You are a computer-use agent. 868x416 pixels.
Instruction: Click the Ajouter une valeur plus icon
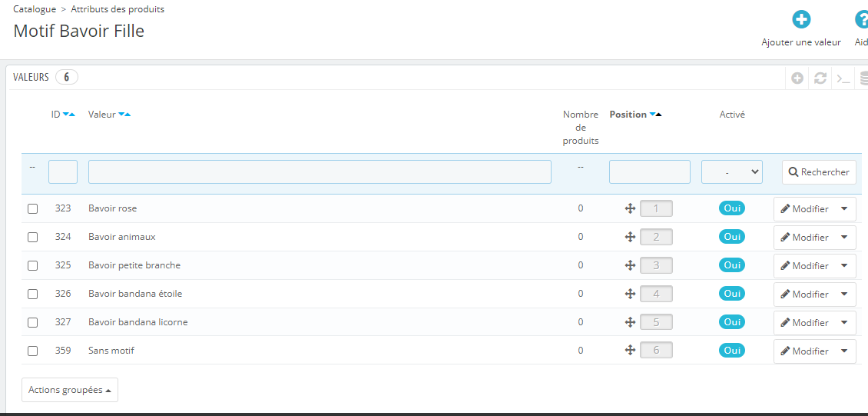tap(801, 20)
